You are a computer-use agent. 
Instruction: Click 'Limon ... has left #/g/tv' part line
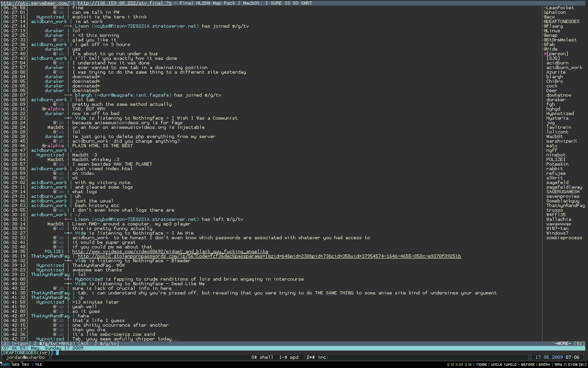154,219
